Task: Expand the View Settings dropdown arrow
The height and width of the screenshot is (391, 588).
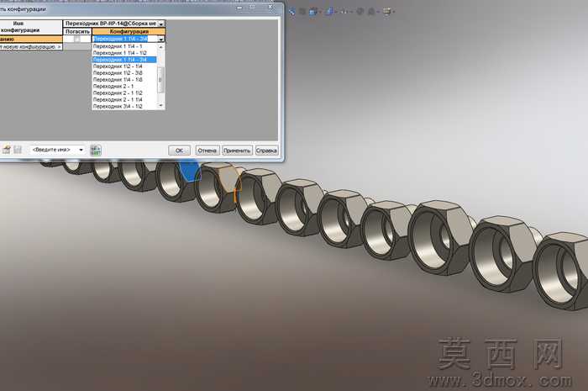Action: (x=393, y=12)
